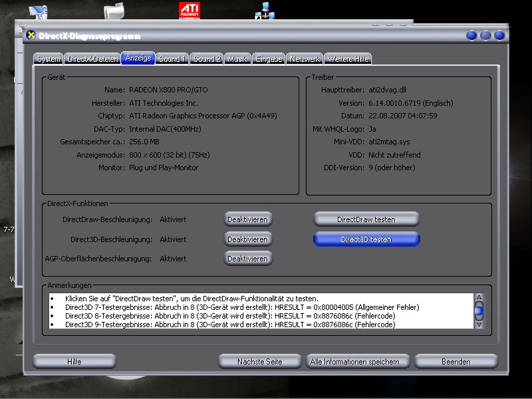Click the DirectX logo in title bar
Image resolution: width=532 pixels, height=399 pixels.
click(31, 35)
